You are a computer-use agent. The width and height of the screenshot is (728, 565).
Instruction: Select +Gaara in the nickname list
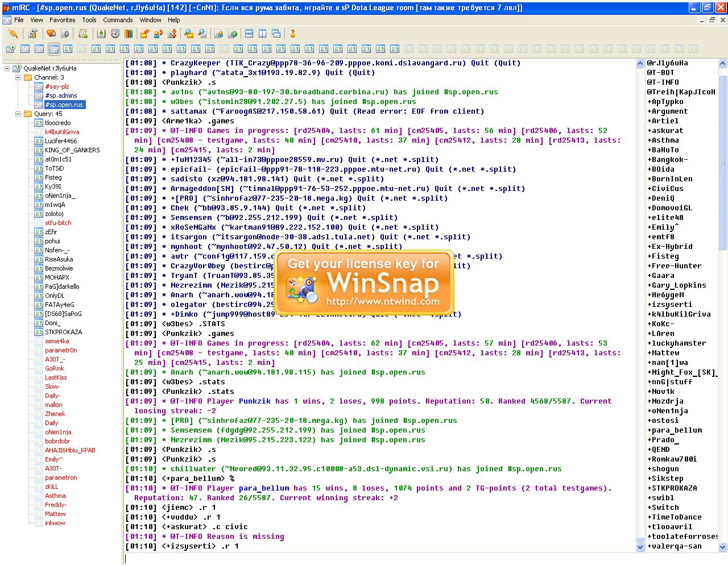[x=663, y=276]
